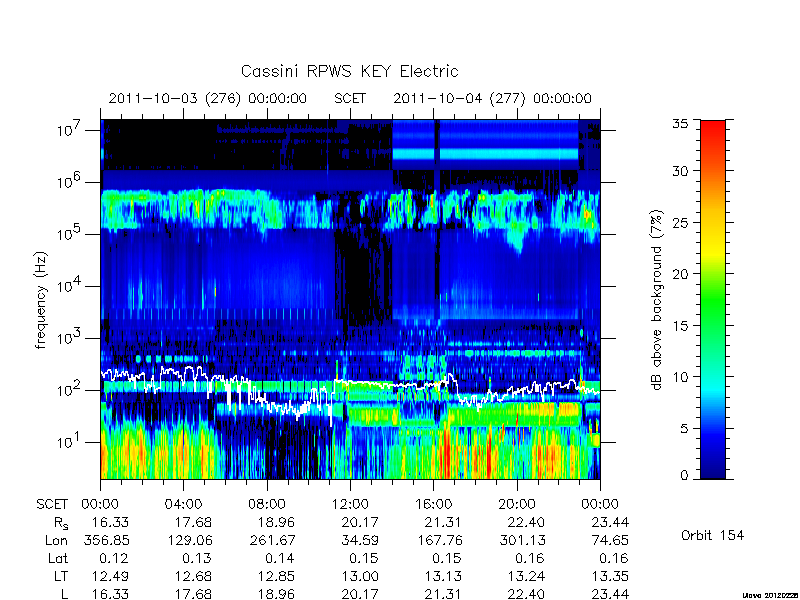Viewport: 800px width, 600px height.
Task: Click the colorbar tick label '15'
Action: tap(680, 326)
